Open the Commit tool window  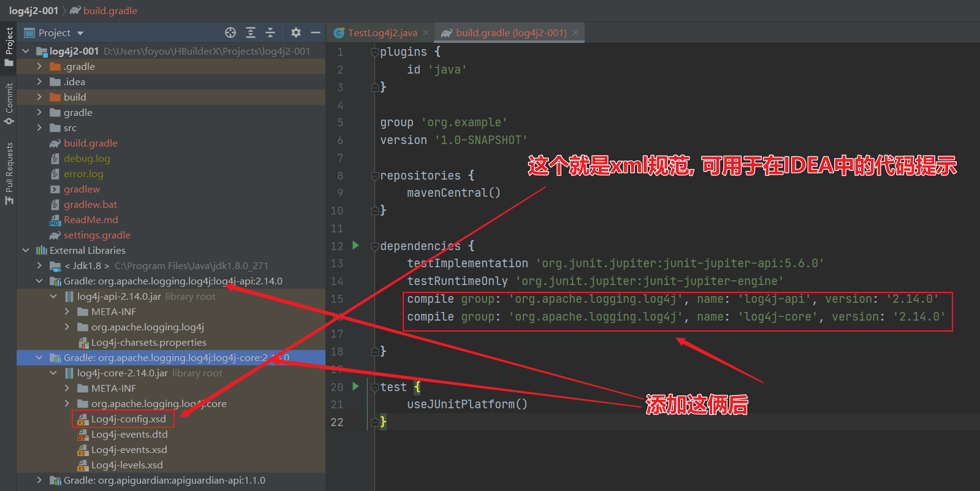pyautogui.click(x=9, y=103)
